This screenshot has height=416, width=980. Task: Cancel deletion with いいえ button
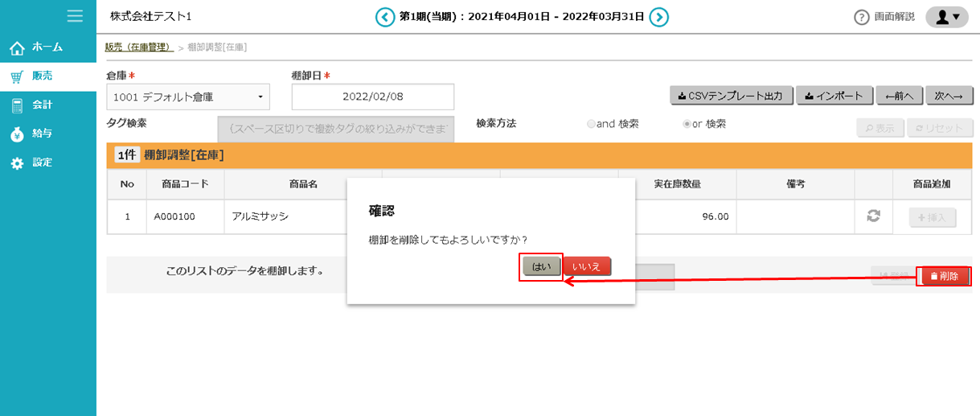tap(587, 266)
